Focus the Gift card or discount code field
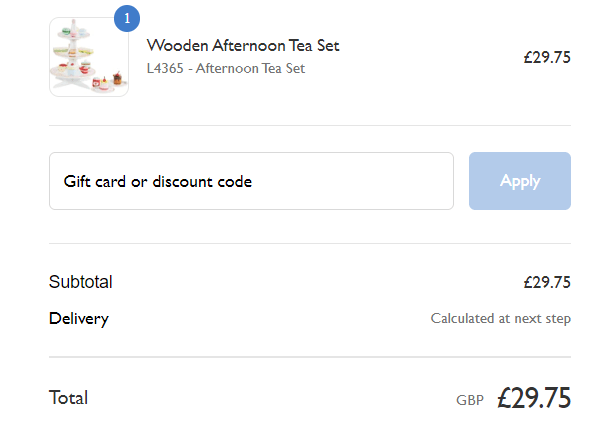Screen dimensions: 608x421 tap(251, 181)
